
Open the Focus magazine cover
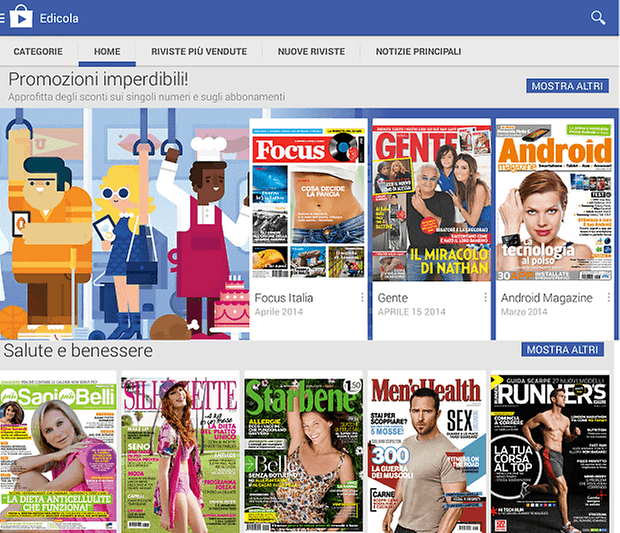[308, 202]
